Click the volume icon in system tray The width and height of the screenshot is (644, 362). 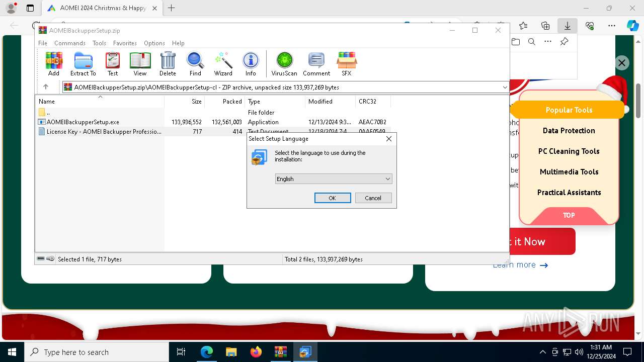coord(579,352)
